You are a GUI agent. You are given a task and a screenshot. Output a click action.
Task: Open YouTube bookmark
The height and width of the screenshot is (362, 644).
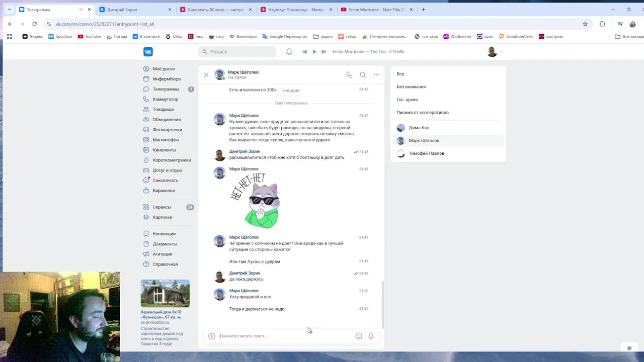[89, 37]
